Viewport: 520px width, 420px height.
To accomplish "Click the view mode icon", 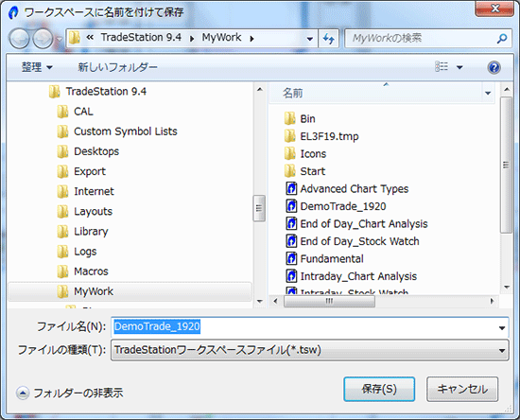I will 442,66.
